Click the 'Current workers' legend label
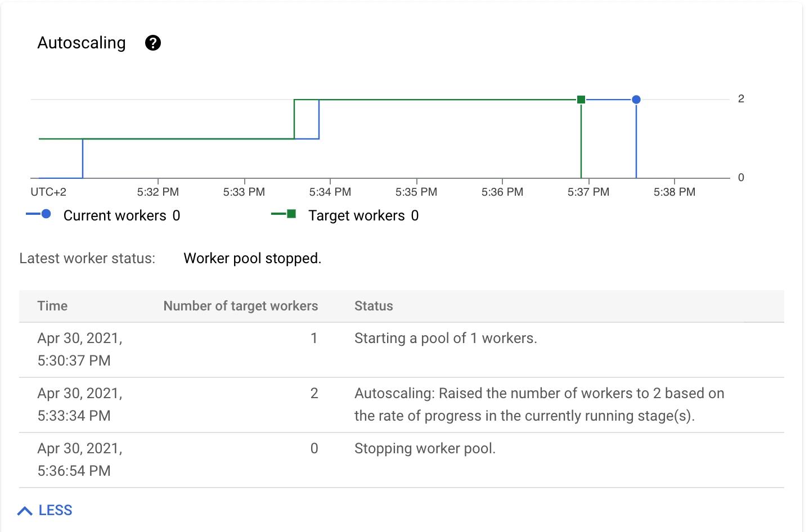The image size is (809, 532). pyautogui.click(x=115, y=216)
